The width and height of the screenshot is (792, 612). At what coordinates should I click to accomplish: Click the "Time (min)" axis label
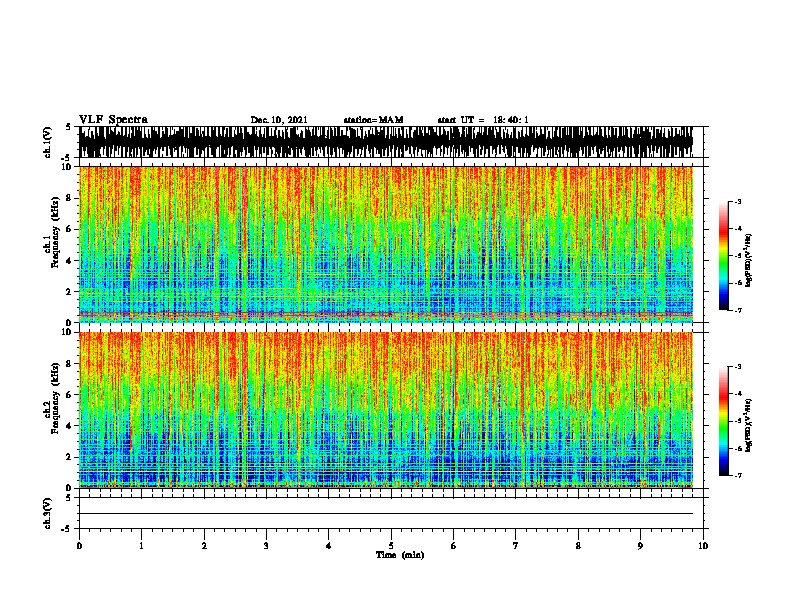click(x=400, y=555)
